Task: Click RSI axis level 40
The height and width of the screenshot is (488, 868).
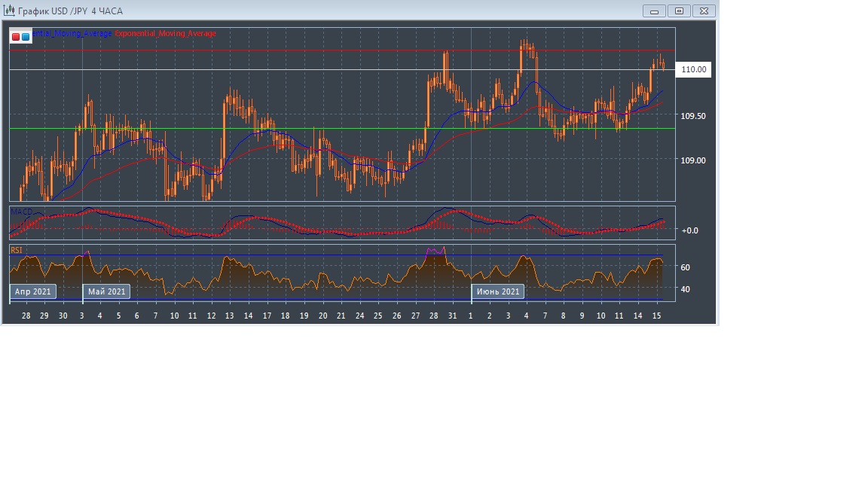Action: (686, 289)
